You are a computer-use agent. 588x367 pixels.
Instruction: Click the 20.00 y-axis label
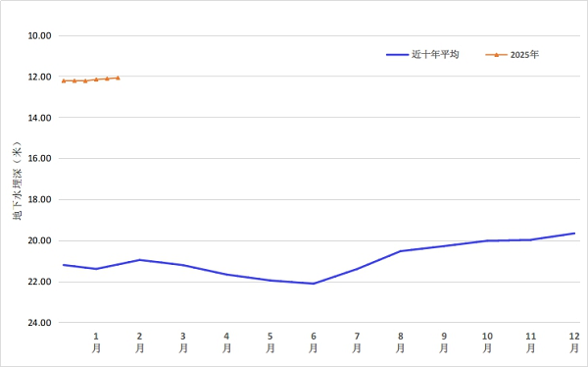[x=39, y=240]
